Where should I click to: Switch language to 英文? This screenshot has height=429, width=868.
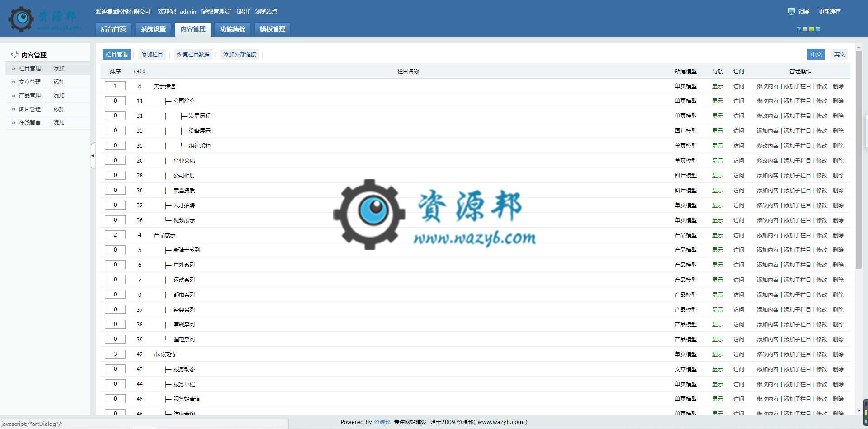tap(840, 54)
